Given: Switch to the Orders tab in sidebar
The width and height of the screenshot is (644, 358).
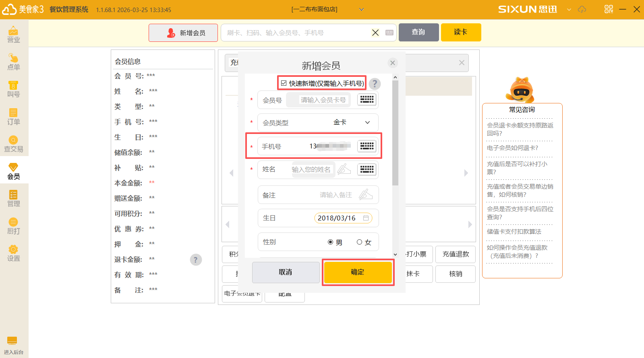Looking at the screenshot, I should (x=14, y=117).
